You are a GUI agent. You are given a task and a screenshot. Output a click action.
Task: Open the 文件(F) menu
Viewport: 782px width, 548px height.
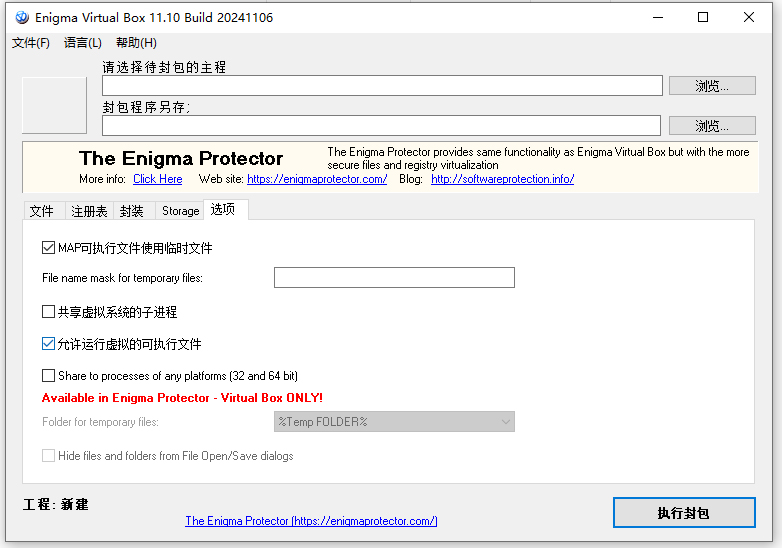(31, 43)
